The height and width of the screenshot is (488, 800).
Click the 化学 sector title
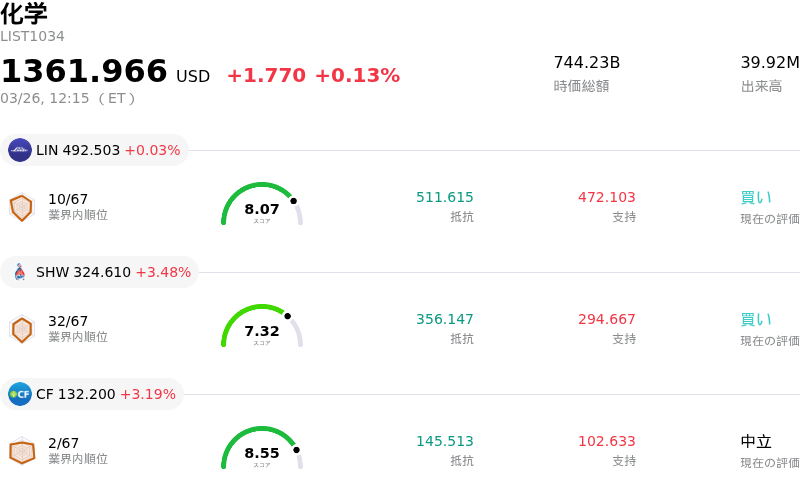tap(24, 14)
